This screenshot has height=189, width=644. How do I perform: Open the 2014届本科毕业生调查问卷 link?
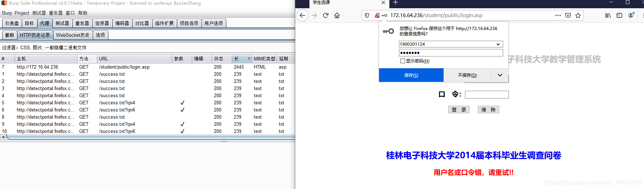pos(474,155)
